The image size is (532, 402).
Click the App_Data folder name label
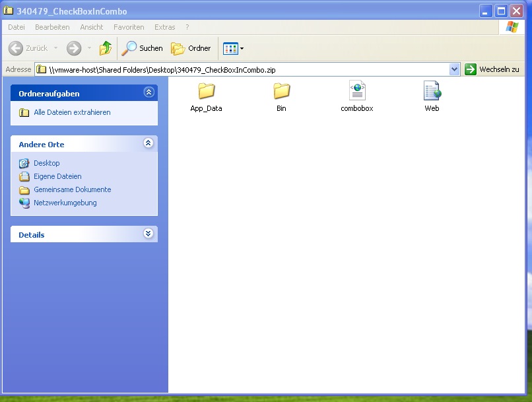point(207,108)
